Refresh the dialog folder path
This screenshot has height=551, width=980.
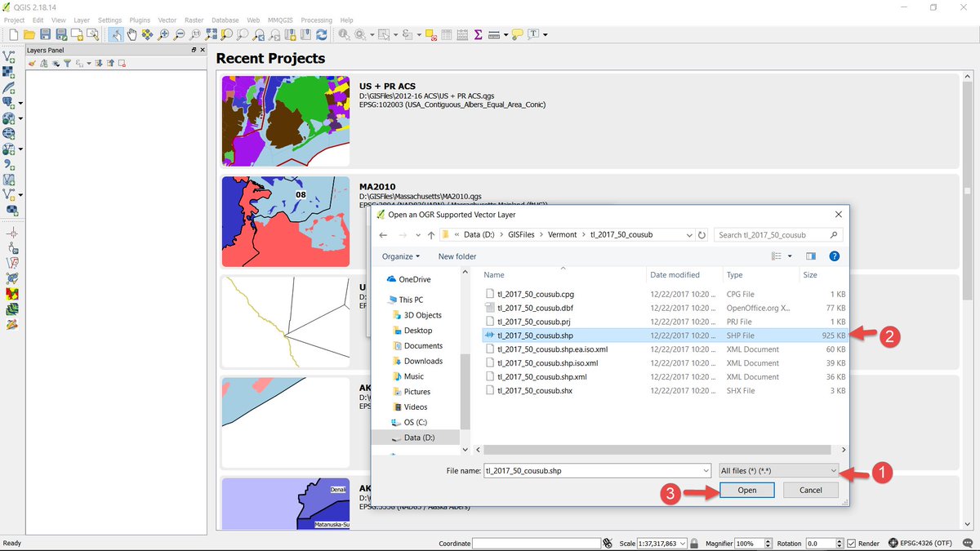[702, 235]
